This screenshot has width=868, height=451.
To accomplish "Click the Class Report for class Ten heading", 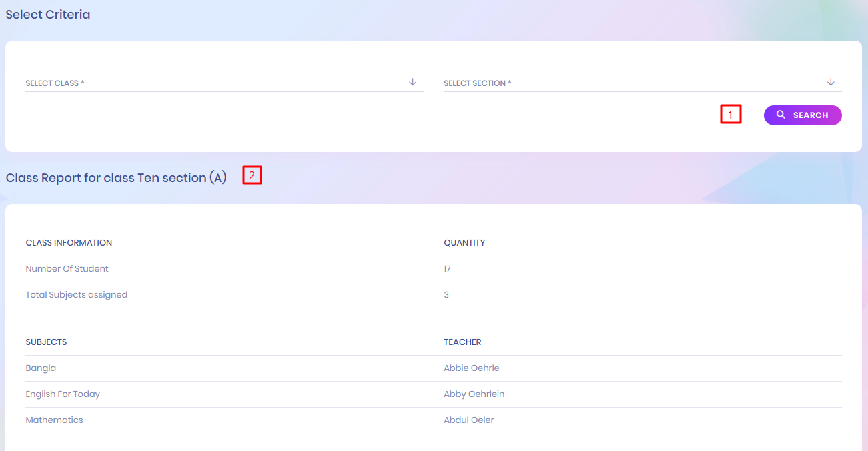I will point(117,178).
